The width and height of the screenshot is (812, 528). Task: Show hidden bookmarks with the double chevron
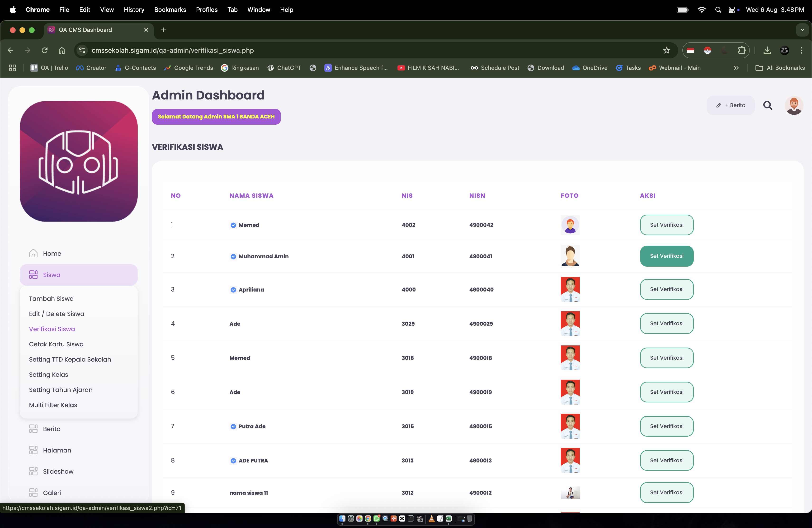736,68
